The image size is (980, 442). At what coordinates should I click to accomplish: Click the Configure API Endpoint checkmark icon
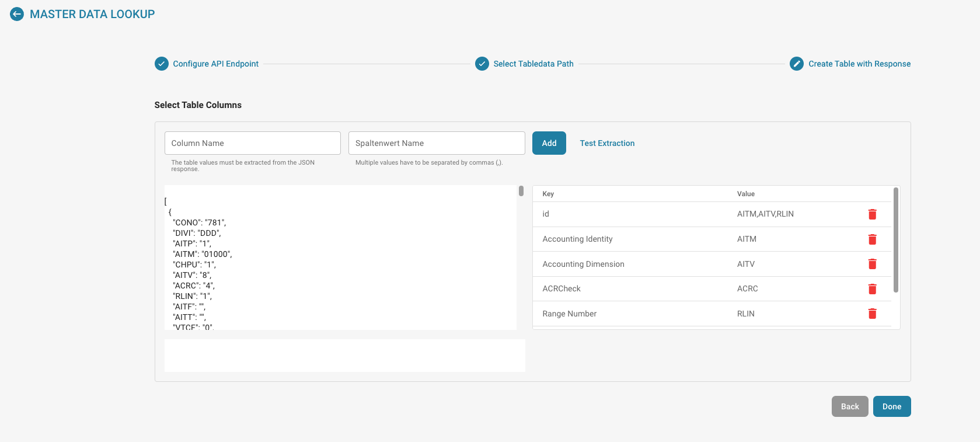point(162,64)
